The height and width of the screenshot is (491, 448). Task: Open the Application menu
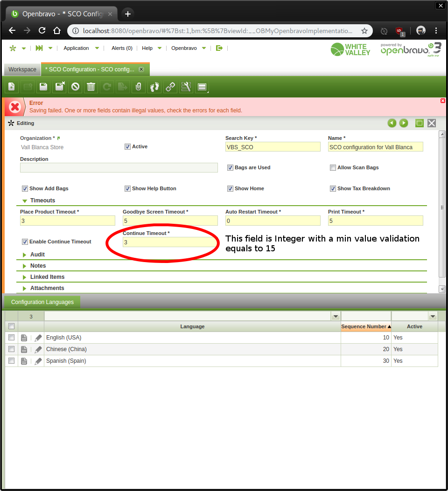click(x=76, y=48)
